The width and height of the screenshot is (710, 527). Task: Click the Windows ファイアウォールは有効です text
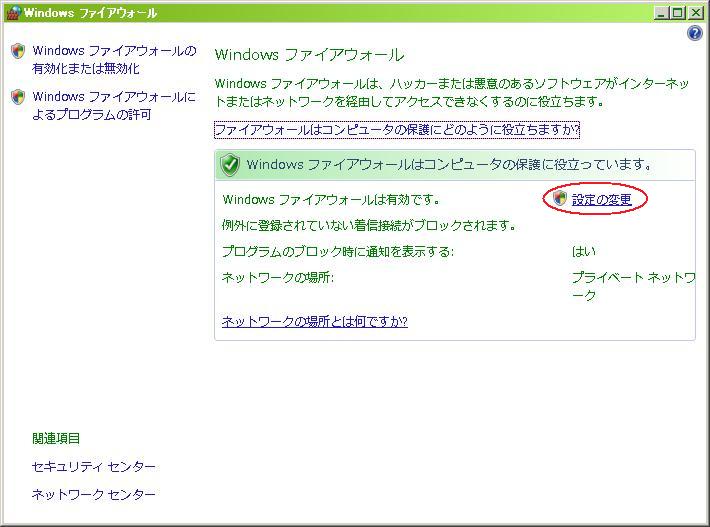point(331,199)
